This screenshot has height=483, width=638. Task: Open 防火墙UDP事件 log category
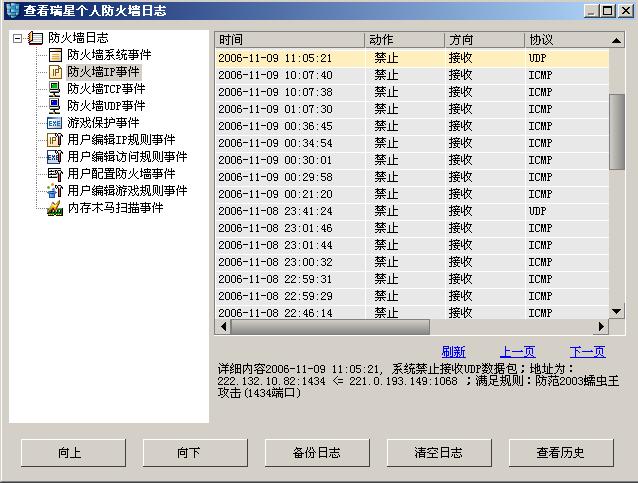tap(106, 106)
